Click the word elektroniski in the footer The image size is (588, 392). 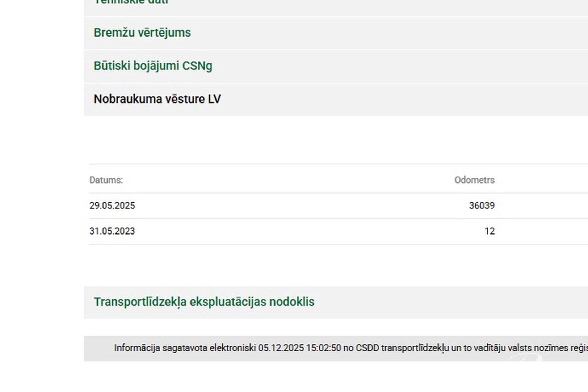click(x=232, y=348)
